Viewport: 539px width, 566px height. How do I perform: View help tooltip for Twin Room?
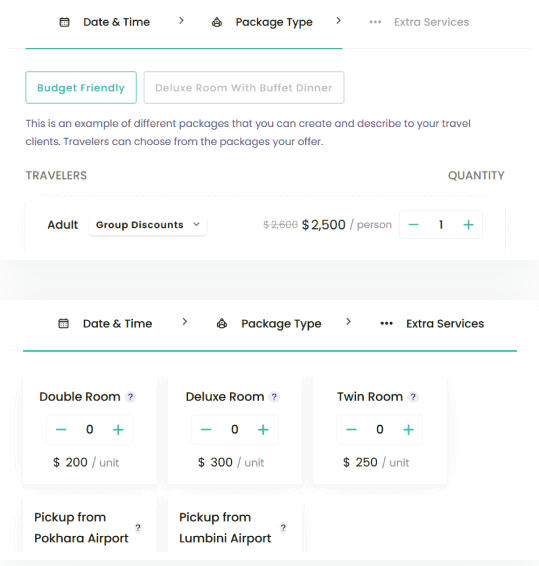(413, 397)
